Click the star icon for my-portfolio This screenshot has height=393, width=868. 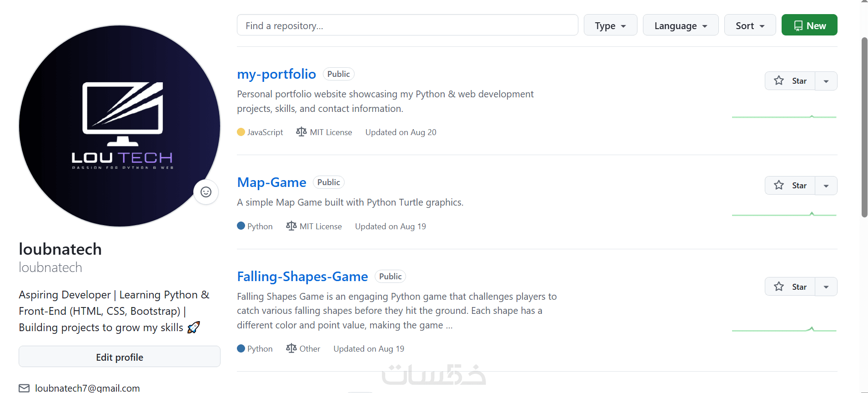point(779,81)
